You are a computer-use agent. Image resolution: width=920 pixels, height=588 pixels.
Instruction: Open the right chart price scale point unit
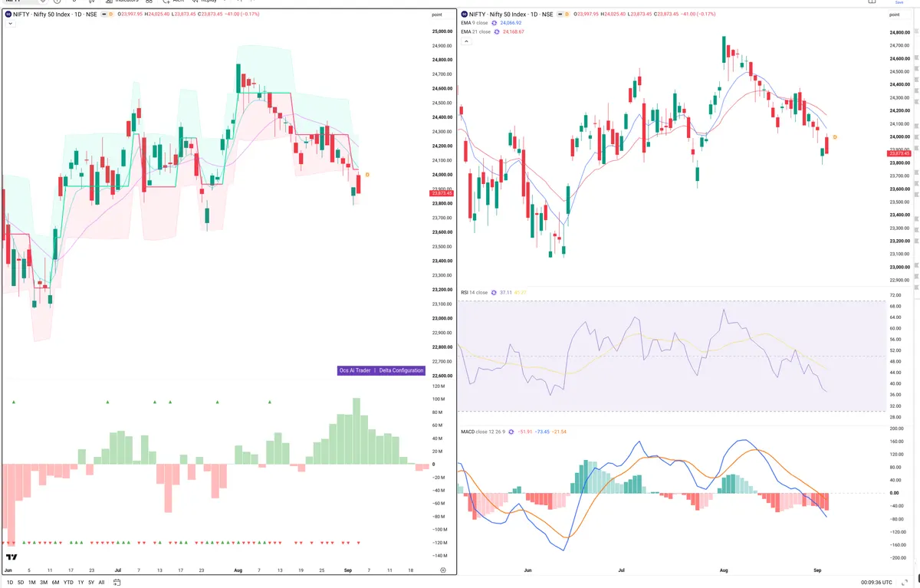pos(895,15)
